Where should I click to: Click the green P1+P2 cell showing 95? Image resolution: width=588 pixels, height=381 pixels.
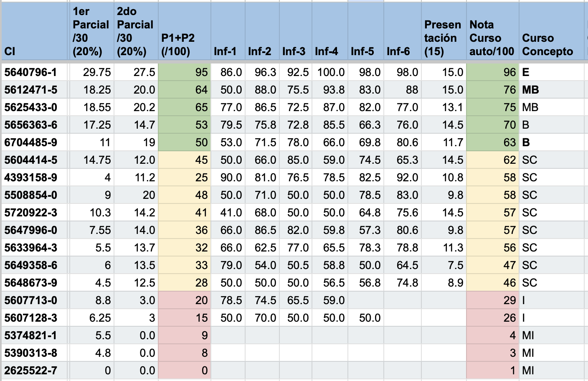pyautogui.click(x=184, y=72)
